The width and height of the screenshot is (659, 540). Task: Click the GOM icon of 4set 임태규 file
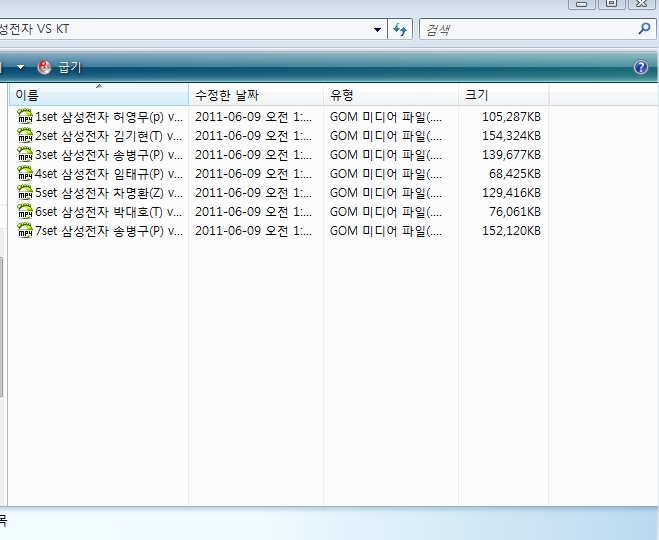pyautogui.click(x=25, y=173)
